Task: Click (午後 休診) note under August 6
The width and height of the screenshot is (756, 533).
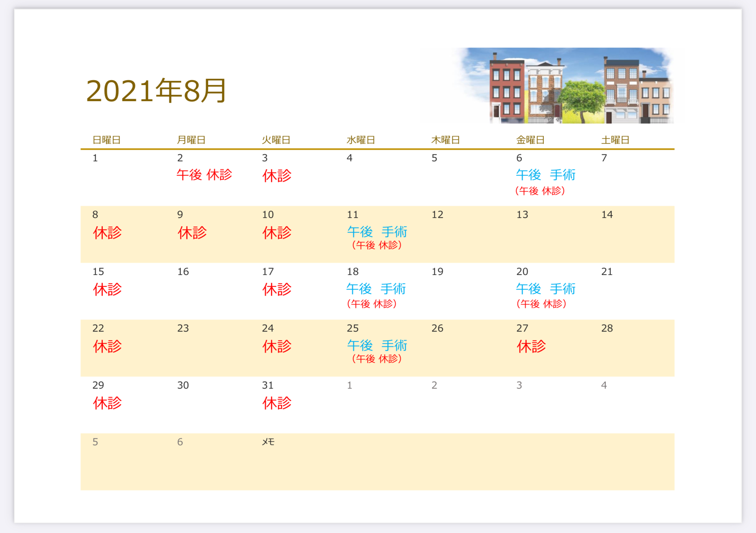Action: coord(540,191)
